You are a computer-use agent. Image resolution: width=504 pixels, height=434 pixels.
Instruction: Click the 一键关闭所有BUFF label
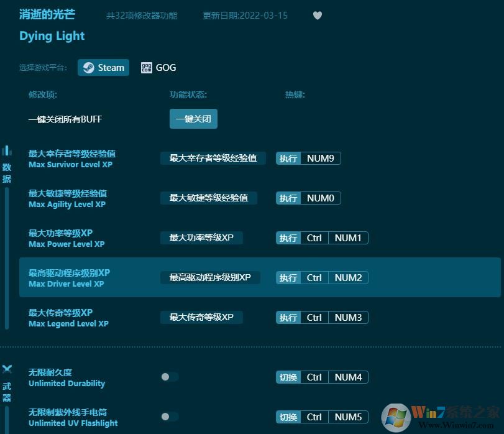(65, 119)
